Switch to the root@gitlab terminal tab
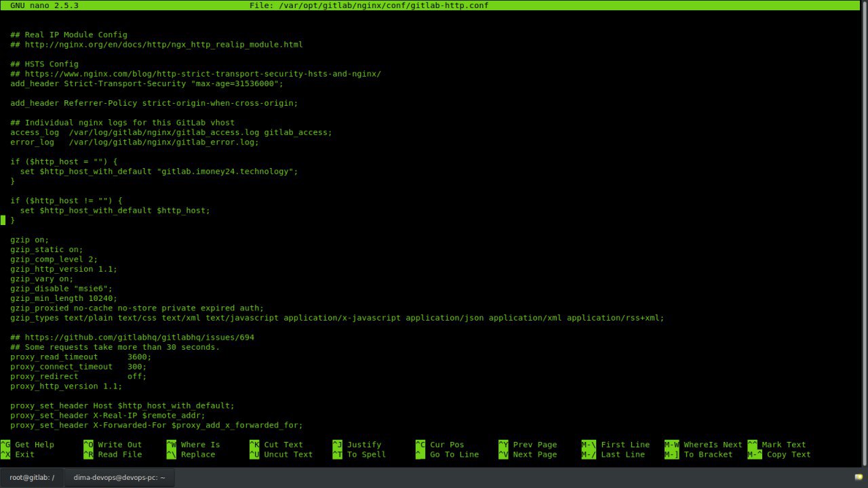The height and width of the screenshot is (488, 868). tap(32, 477)
